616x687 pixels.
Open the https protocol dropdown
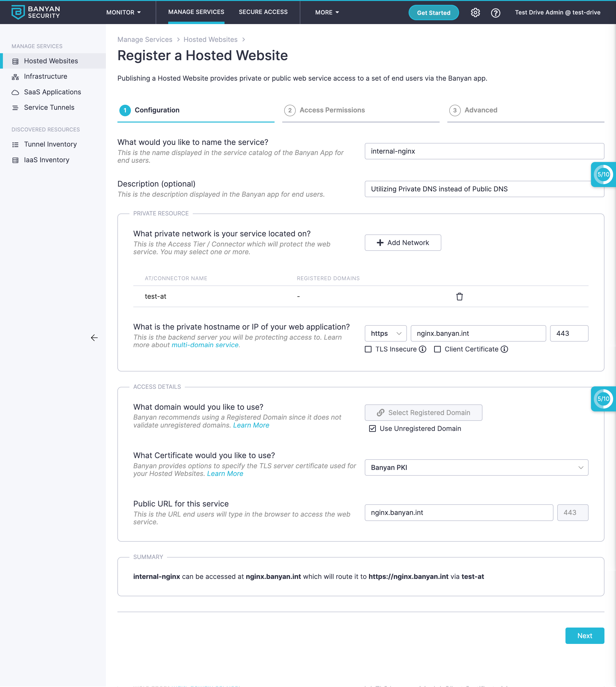click(385, 334)
